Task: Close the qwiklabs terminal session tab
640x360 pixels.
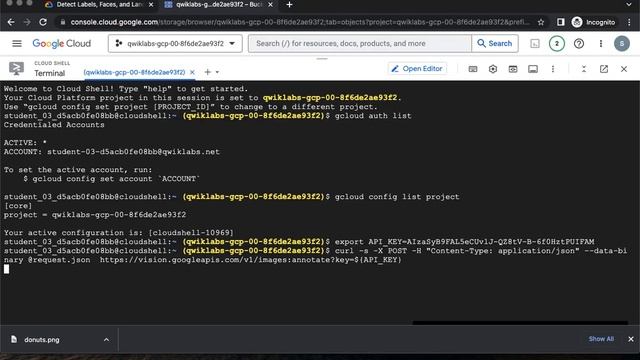Action: coord(192,72)
